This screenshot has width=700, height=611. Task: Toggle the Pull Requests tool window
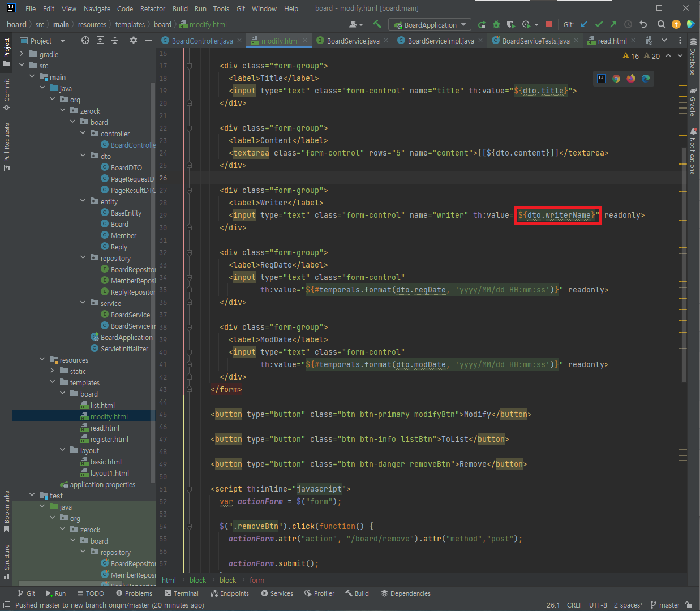point(6,147)
